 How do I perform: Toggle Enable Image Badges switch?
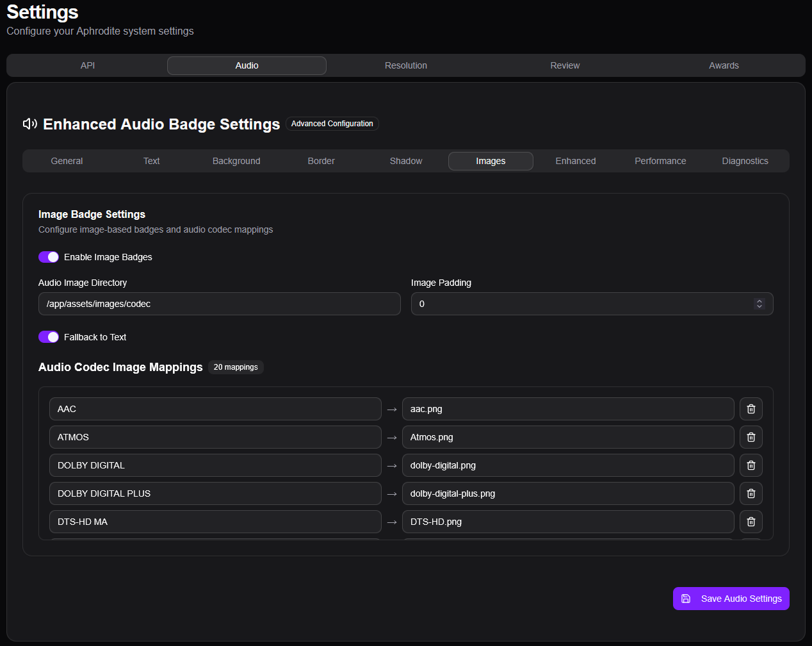[49, 257]
